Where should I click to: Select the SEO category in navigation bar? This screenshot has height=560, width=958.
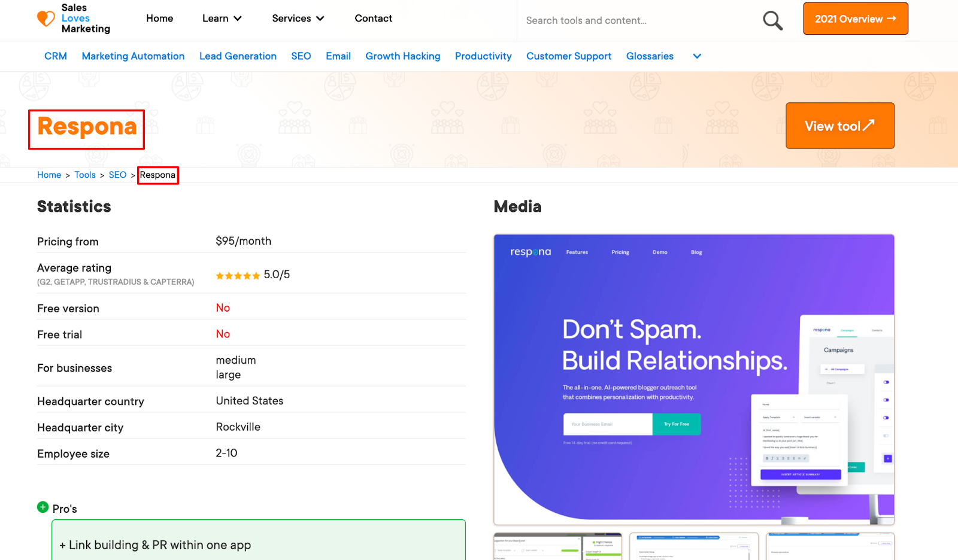click(301, 56)
